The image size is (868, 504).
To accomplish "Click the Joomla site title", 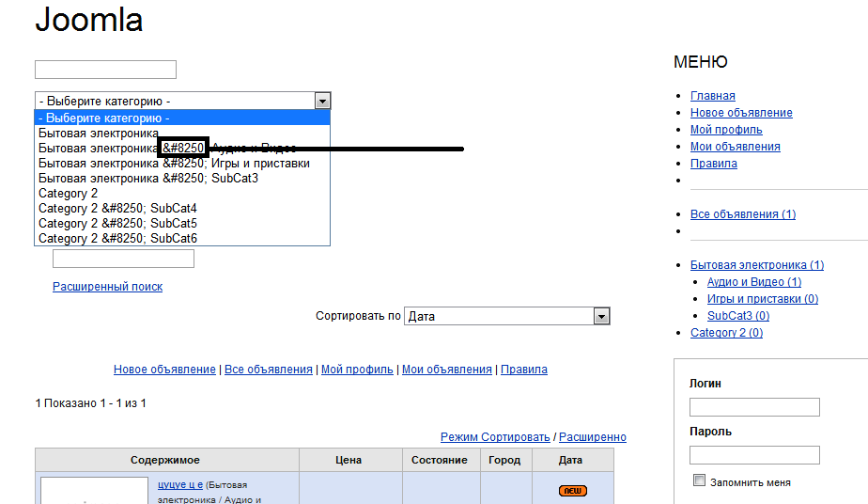I will 89,20.
